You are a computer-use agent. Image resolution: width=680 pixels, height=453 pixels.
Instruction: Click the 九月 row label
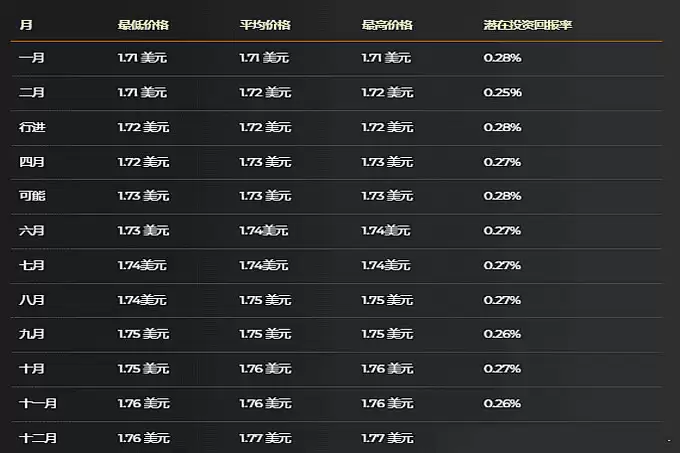pyautogui.click(x=31, y=334)
